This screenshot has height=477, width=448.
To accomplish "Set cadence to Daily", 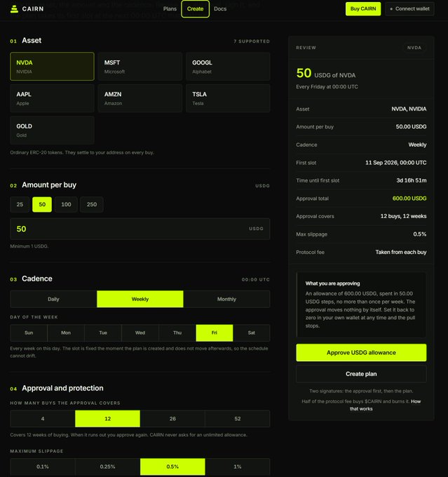I will (x=53, y=299).
